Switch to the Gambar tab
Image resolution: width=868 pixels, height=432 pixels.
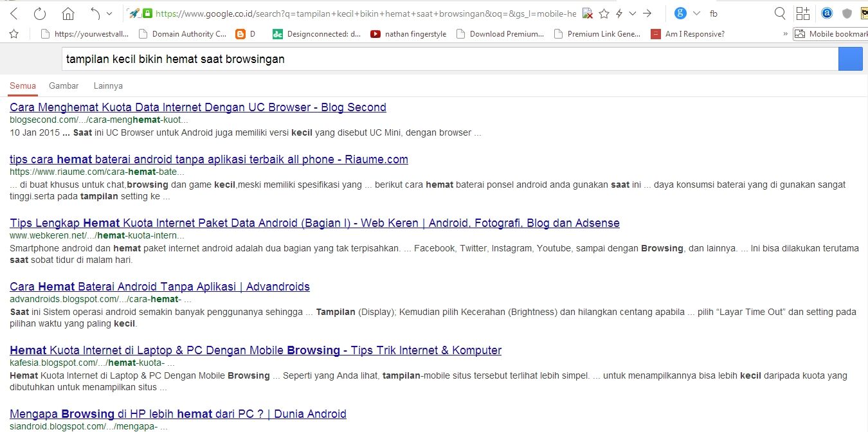tap(64, 86)
